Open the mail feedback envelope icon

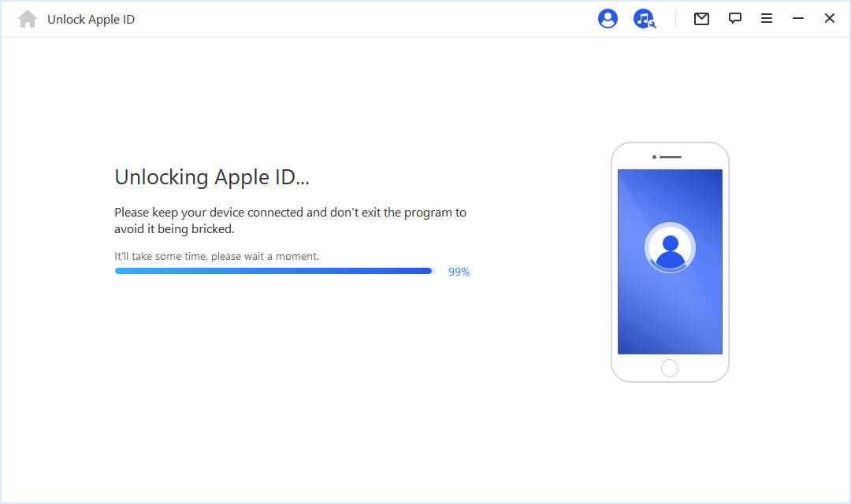[701, 19]
